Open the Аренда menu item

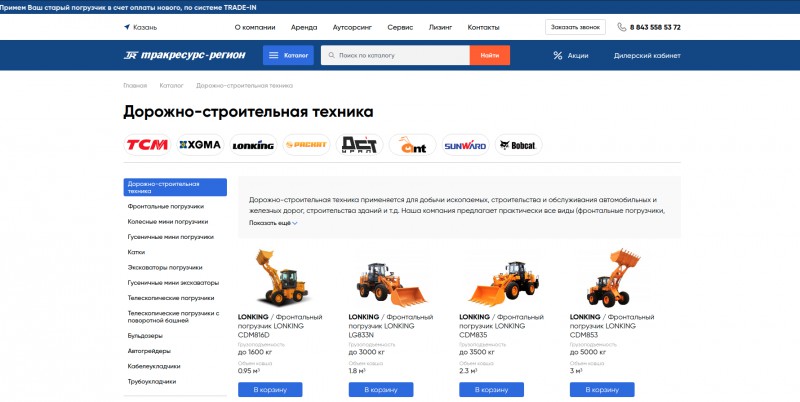(x=304, y=28)
